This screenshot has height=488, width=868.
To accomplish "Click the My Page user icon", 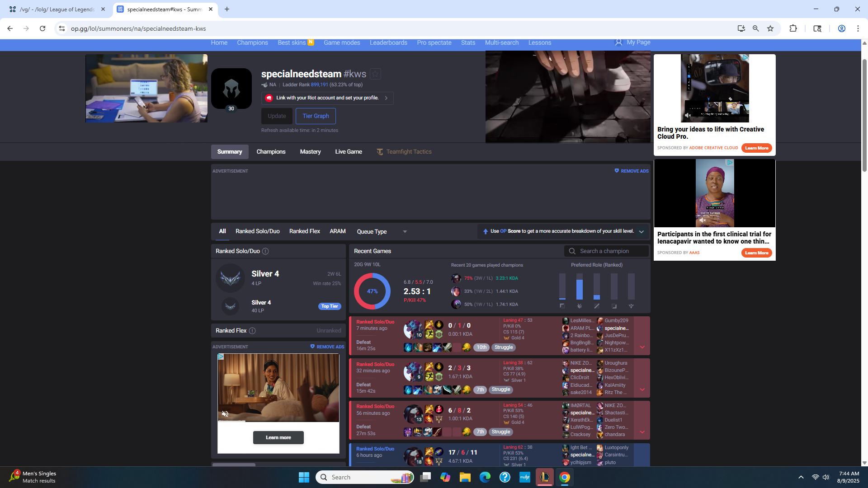I will tap(619, 42).
